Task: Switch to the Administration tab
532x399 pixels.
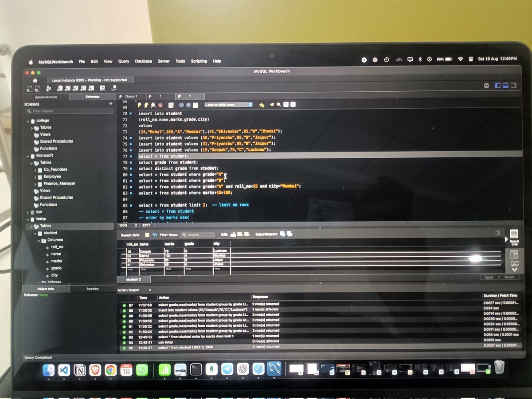Action: pos(46,97)
